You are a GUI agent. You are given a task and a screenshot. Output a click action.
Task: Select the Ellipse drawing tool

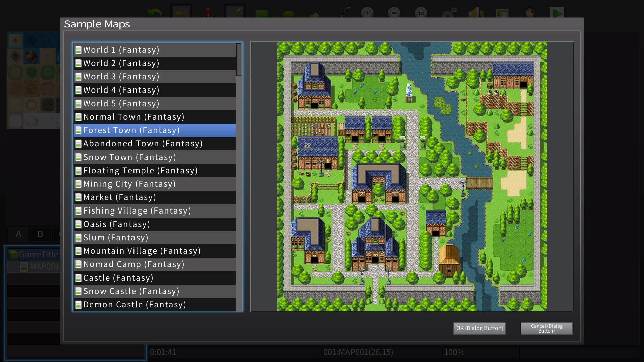click(287, 13)
